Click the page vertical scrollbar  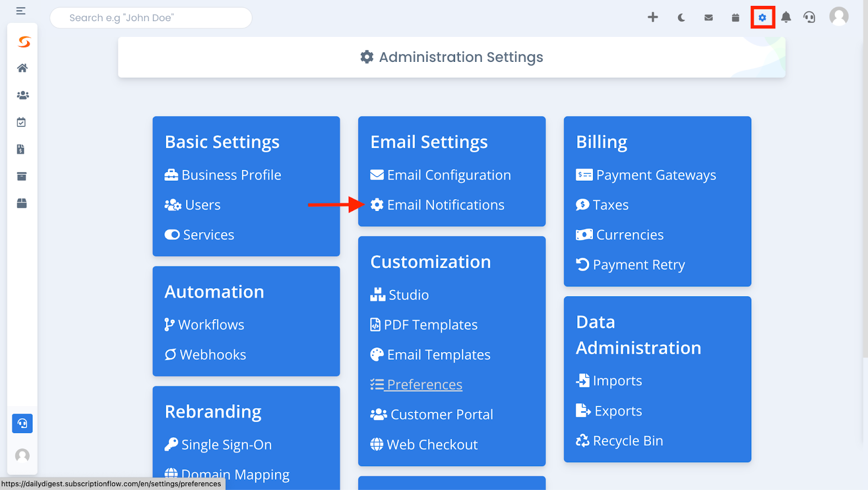(865, 179)
